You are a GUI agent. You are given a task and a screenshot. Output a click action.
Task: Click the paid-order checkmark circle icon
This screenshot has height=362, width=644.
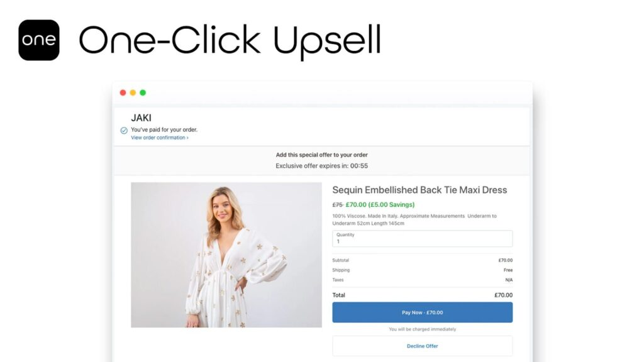tap(124, 131)
